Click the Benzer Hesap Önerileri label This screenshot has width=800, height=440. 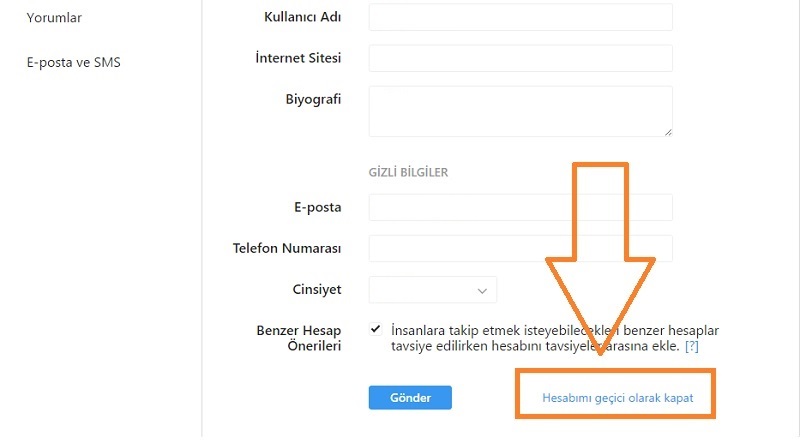[298, 338]
